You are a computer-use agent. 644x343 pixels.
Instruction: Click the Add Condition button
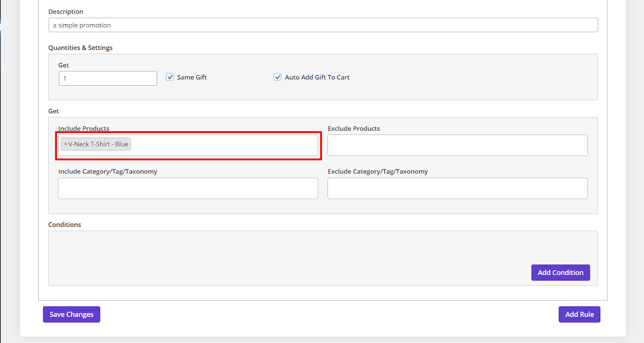tap(560, 272)
